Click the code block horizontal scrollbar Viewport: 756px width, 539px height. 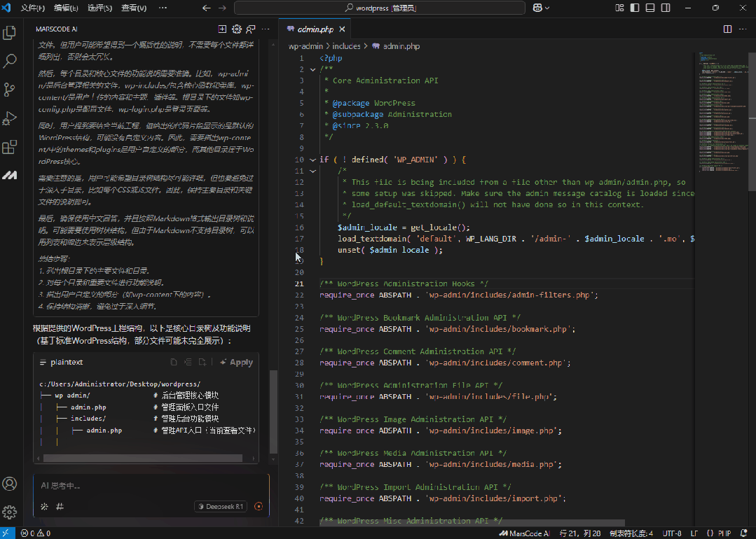143,458
